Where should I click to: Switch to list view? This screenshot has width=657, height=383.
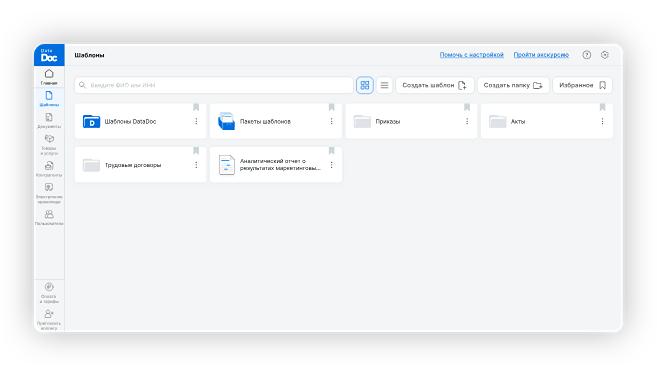pyautogui.click(x=384, y=85)
